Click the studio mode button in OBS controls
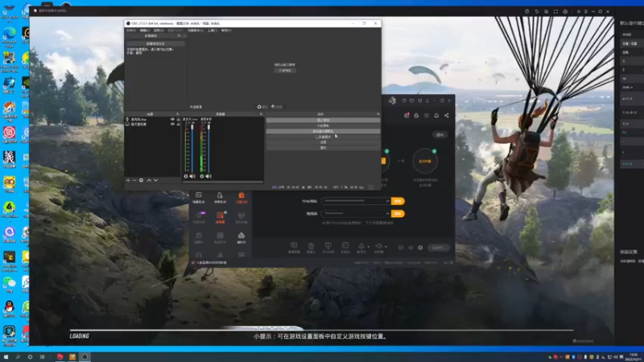 [323, 137]
